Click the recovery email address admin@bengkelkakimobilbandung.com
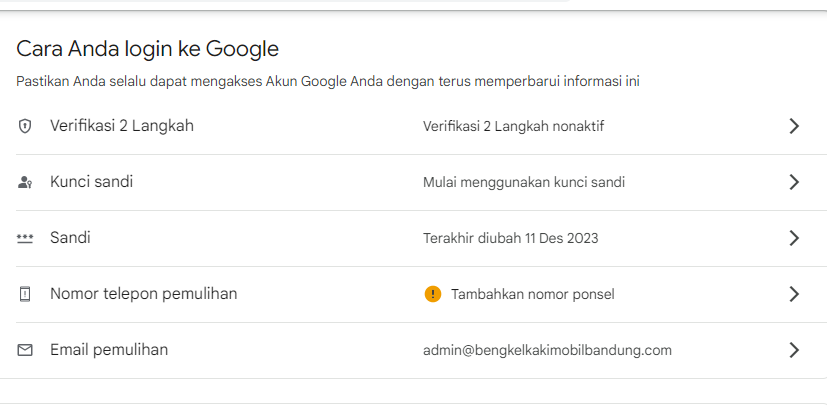 click(x=547, y=350)
